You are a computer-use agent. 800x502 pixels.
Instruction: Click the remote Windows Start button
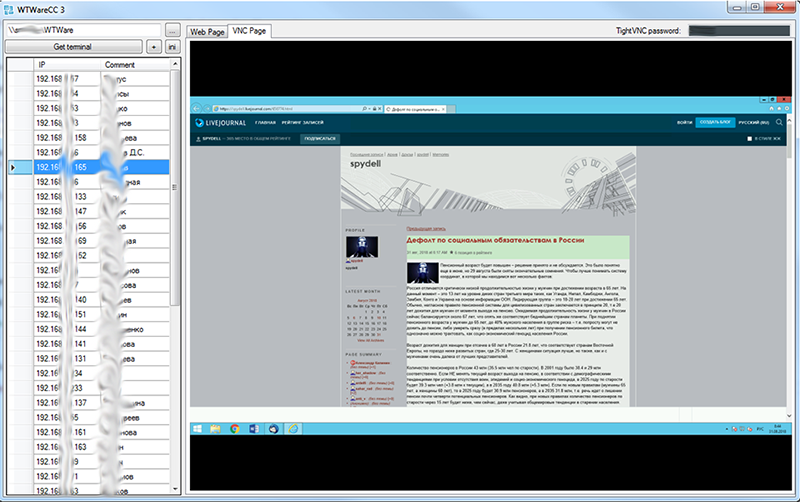[199, 427]
